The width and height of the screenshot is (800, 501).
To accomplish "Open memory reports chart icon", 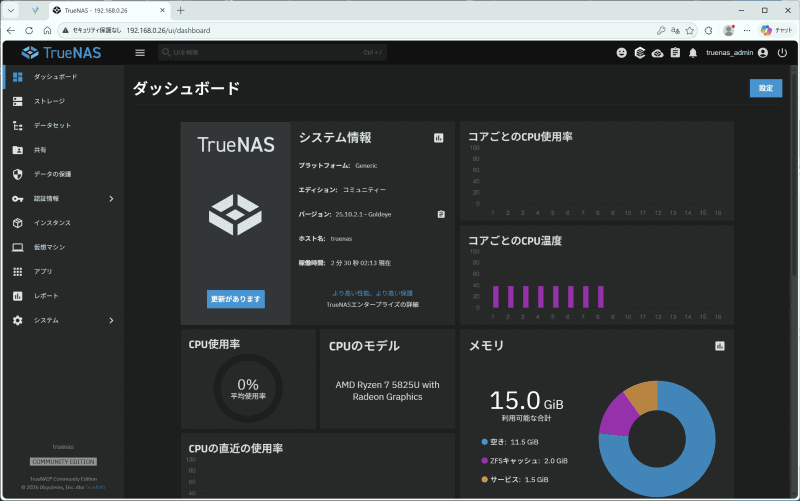I will 720,346.
